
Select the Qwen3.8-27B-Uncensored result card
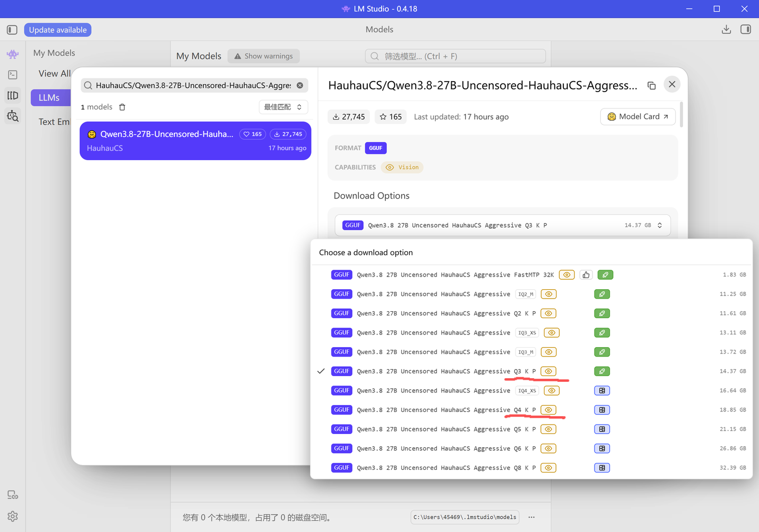pos(196,141)
